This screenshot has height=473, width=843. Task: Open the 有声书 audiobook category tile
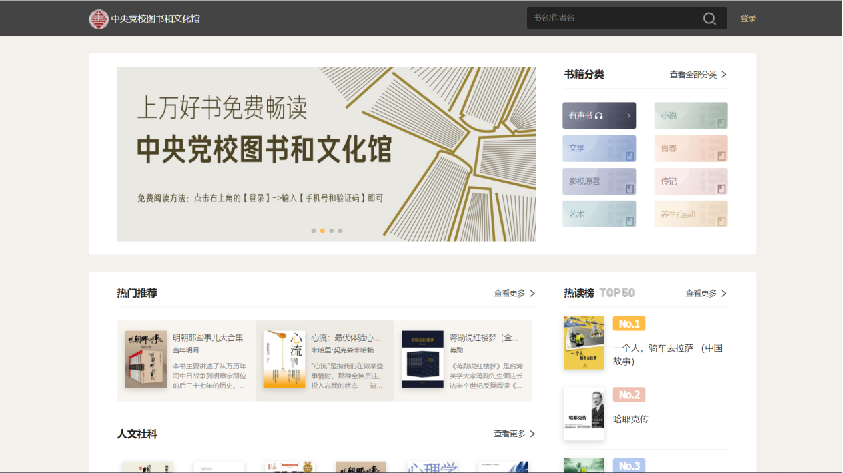point(599,116)
